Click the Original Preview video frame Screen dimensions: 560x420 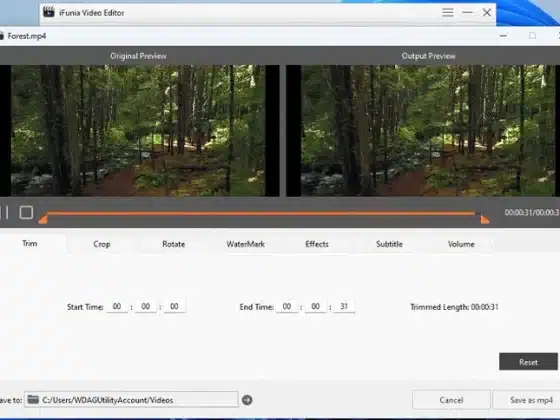(x=140, y=130)
